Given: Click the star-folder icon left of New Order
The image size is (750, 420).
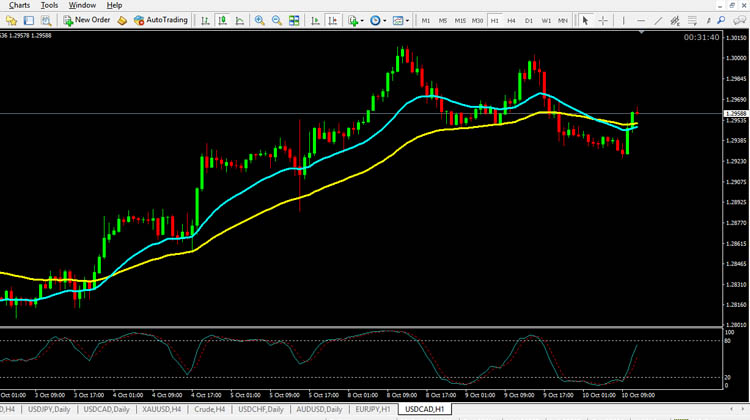Looking at the screenshot, I should (11, 21).
